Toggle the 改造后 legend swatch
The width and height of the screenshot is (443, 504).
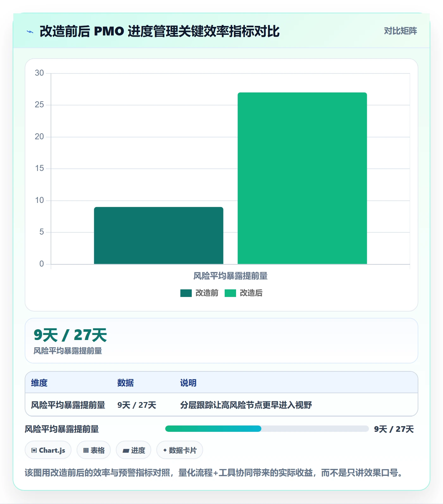230,293
